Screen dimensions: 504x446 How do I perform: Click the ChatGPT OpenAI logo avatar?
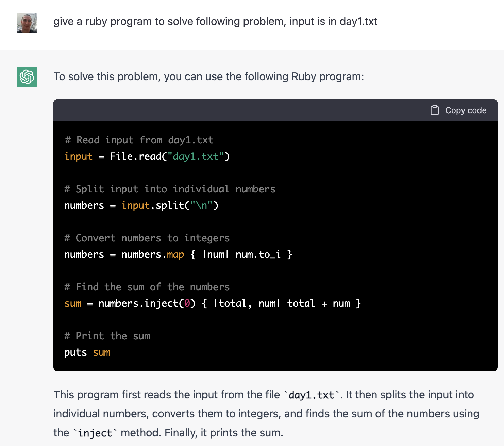tap(27, 77)
